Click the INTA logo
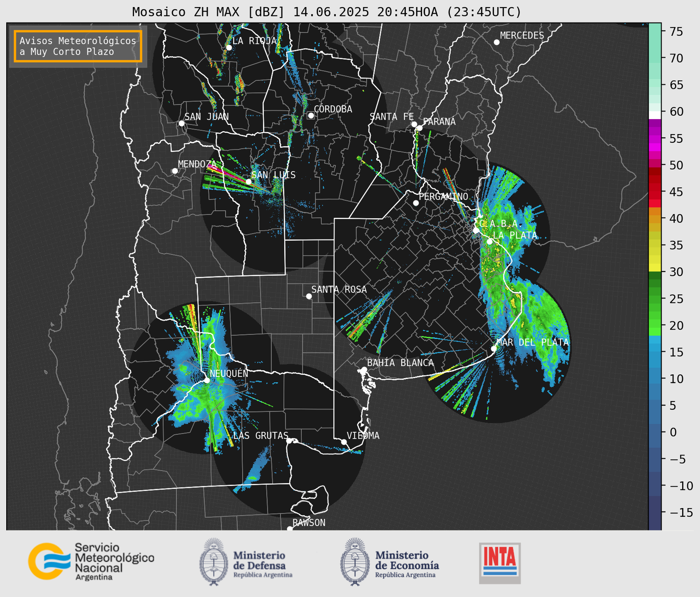 pyautogui.click(x=500, y=563)
